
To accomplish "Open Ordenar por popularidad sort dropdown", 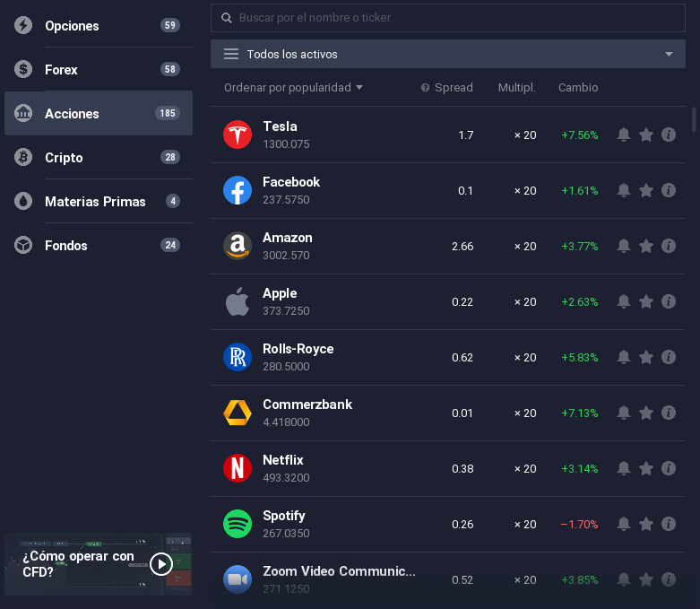I will [293, 88].
